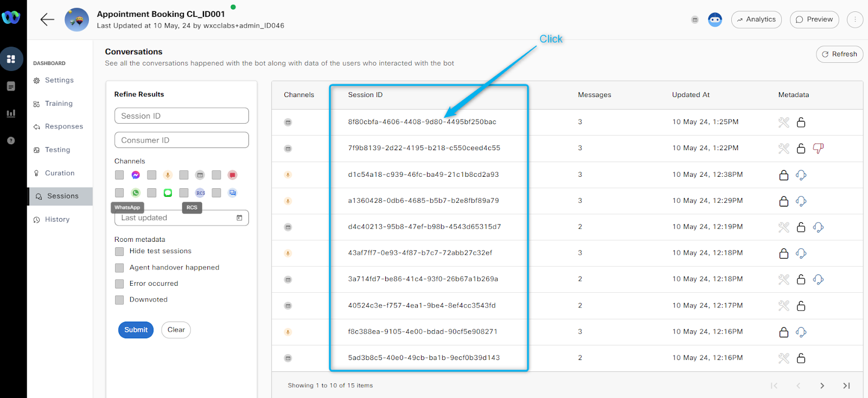Open session 8f80cbfa-4606-4408-9d80-4495bf250bac

click(422, 122)
